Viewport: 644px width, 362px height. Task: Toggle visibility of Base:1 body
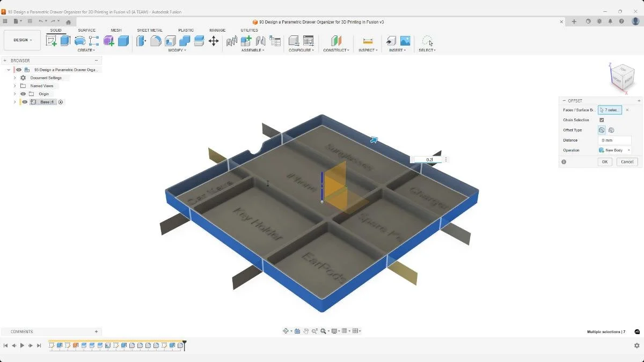coord(25,102)
